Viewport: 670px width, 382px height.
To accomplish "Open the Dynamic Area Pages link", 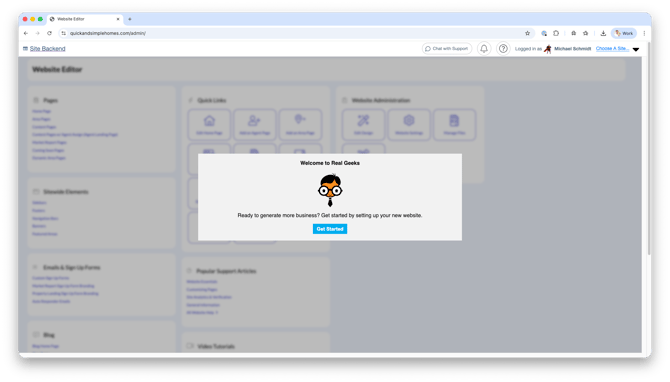I will pos(49,158).
